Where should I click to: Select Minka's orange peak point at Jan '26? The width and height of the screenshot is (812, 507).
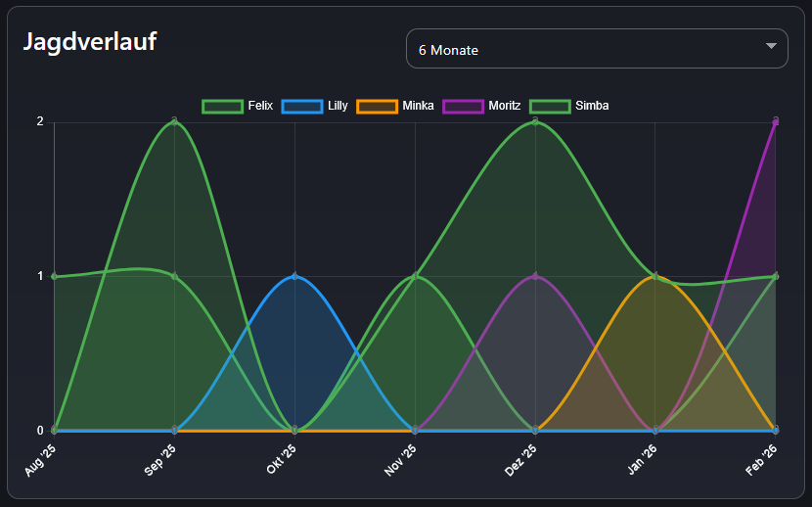point(655,276)
